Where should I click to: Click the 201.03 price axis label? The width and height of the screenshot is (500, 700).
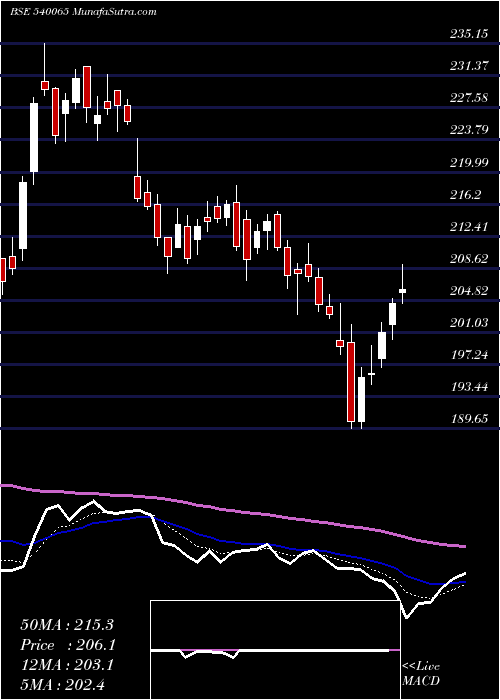tap(469, 322)
